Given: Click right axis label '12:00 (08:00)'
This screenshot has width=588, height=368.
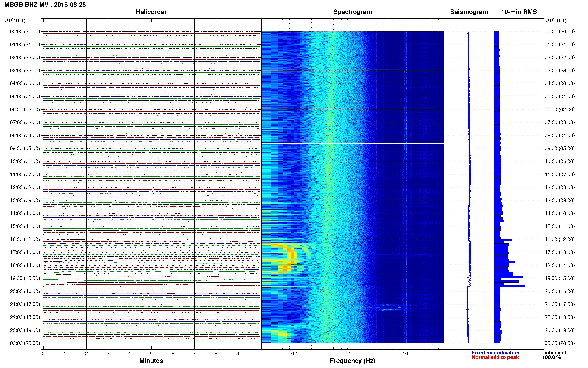Looking at the screenshot, I should [x=560, y=187].
